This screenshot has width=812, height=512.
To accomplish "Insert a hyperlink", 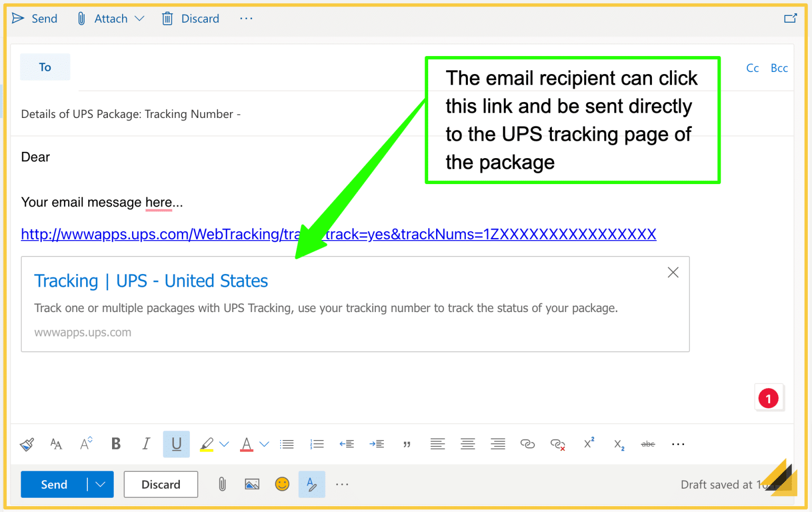I will (528, 444).
